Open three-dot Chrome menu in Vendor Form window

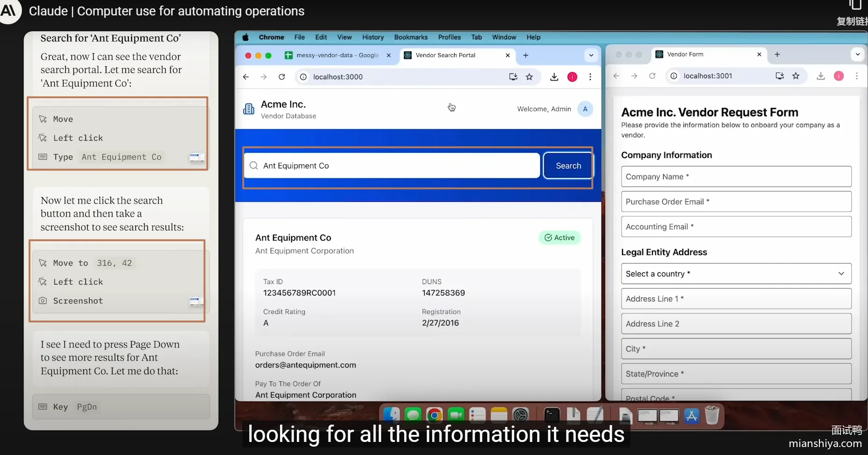pyautogui.click(x=857, y=76)
